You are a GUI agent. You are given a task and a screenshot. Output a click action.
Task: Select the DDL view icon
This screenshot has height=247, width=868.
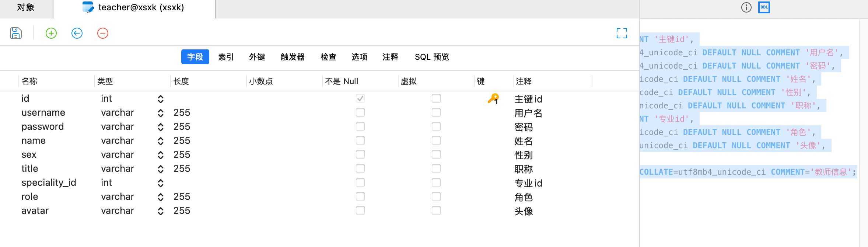coord(764,7)
